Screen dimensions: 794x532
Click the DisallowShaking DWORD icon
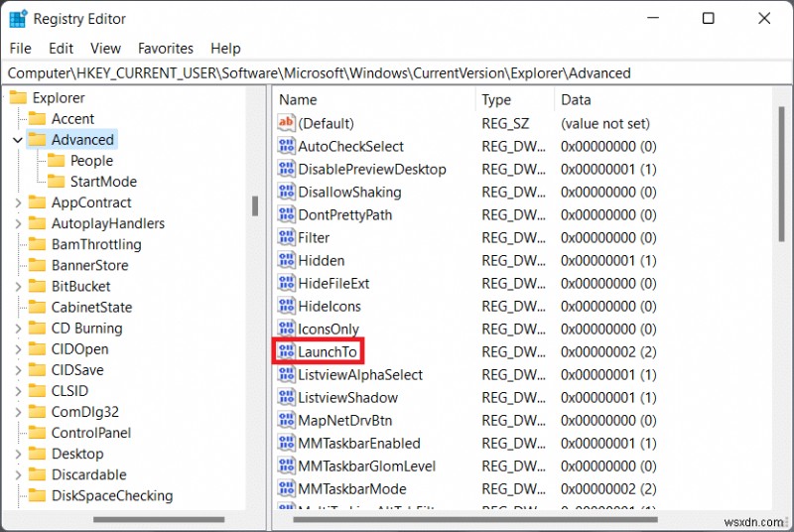(x=286, y=192)
